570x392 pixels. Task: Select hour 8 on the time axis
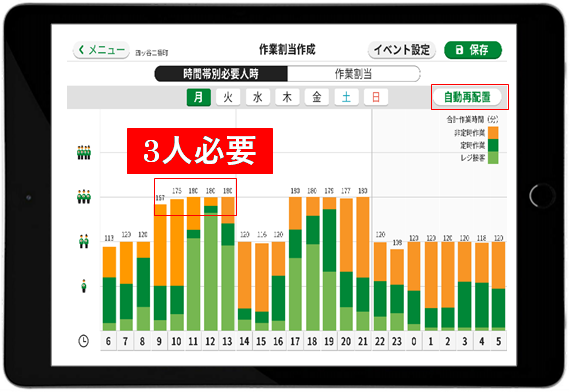142,341
